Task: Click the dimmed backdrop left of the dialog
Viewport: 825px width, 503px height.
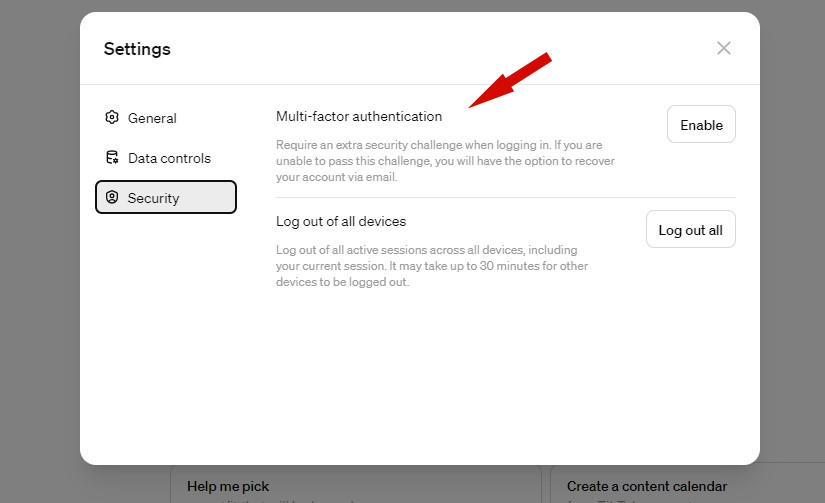Action: coord(39,252)
